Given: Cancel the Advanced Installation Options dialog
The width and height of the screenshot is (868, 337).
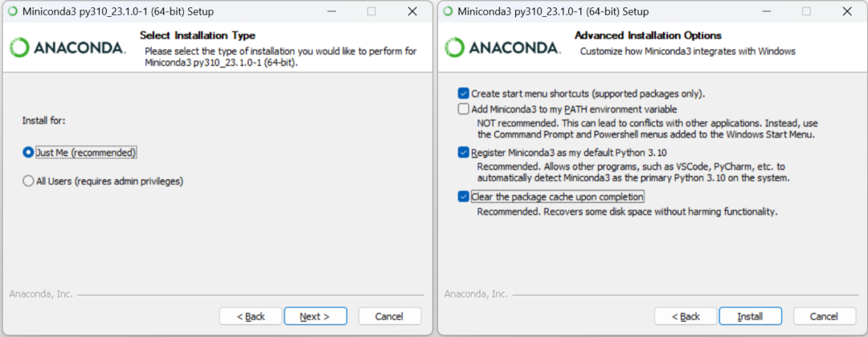Looking at the screenshot, I should click(825, 316).
